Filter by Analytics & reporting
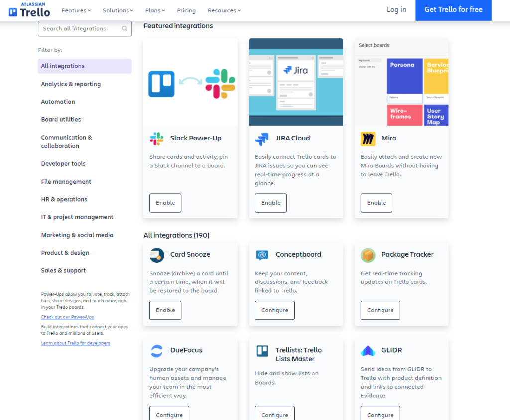Image resolution: width=510 pixels, height=420 pixels. [x=71, y=84]
